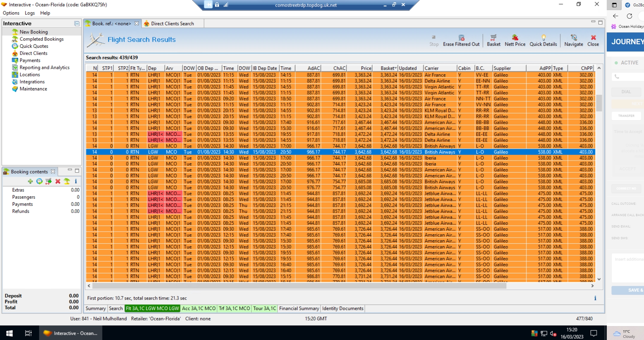
Task: Open Quick Details lightbulb icon
Action: (543, 40)
